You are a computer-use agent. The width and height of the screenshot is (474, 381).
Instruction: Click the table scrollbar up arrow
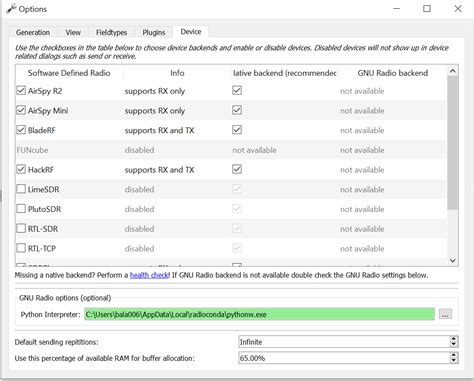pyautogui.click(x=453, y=71)
